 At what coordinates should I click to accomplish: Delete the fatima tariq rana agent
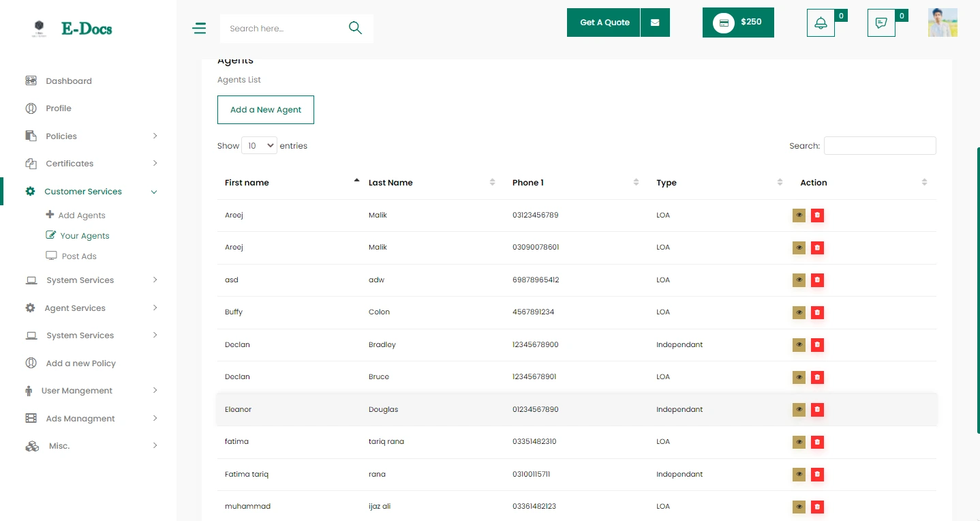(x=817, y=442)
